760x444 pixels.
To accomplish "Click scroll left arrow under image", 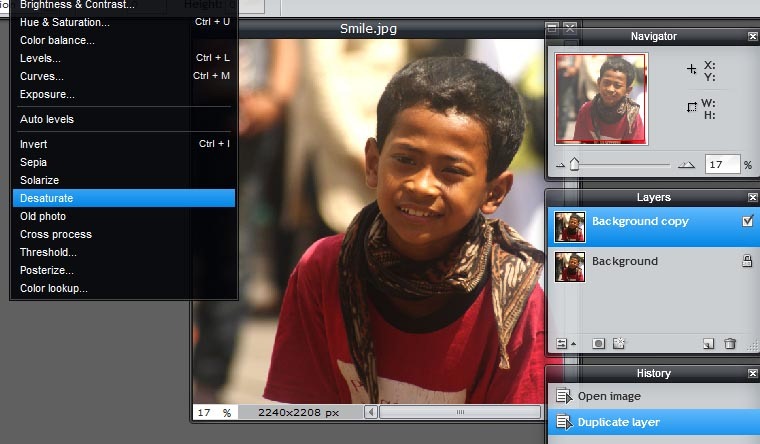I will coord(371,412).
